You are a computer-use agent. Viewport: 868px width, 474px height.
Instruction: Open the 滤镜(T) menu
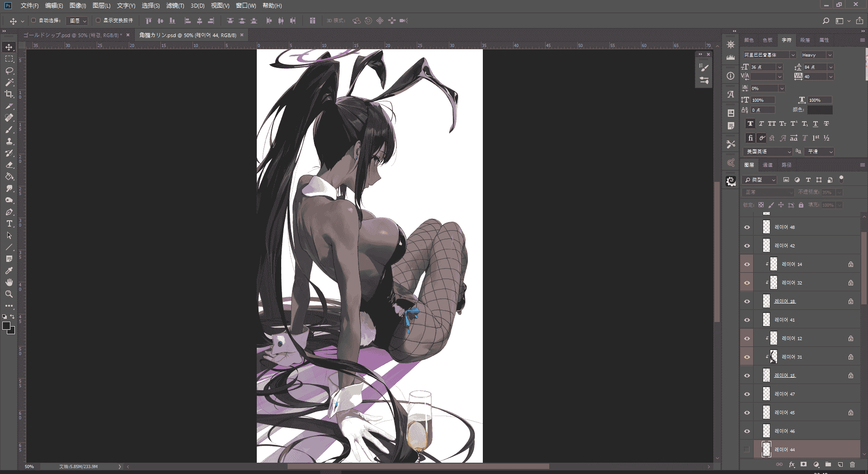(175, 5)
